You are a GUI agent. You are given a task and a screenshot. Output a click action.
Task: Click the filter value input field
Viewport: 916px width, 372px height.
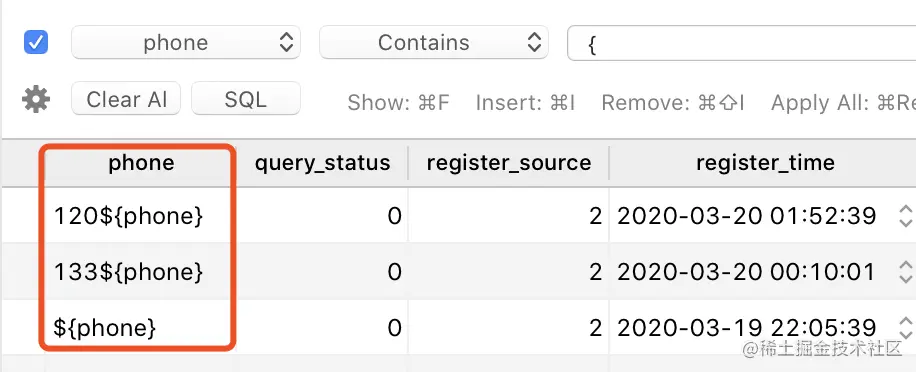[741, 43]
